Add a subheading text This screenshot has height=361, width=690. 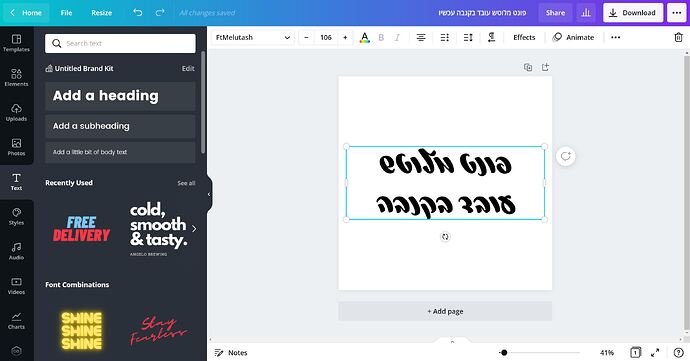(120, 126)
